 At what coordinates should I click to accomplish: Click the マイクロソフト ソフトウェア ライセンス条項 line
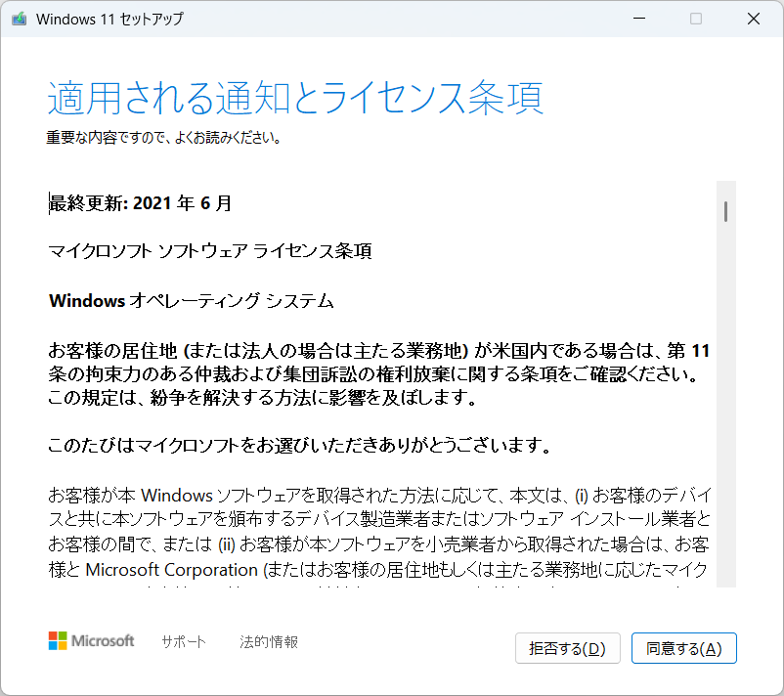click(x=210, y=251)
